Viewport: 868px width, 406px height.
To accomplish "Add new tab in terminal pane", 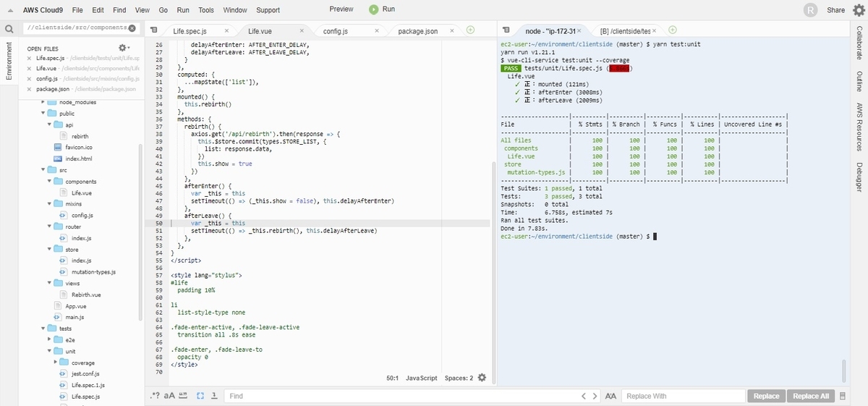I will [x=672, y=30].
